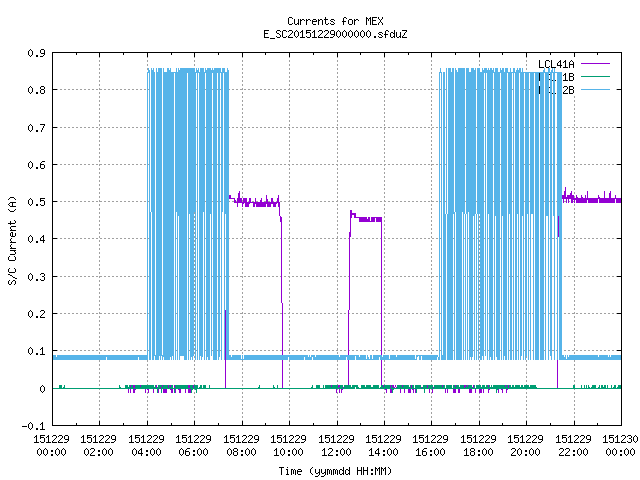Click the '1B' legend label

[568, 77]
